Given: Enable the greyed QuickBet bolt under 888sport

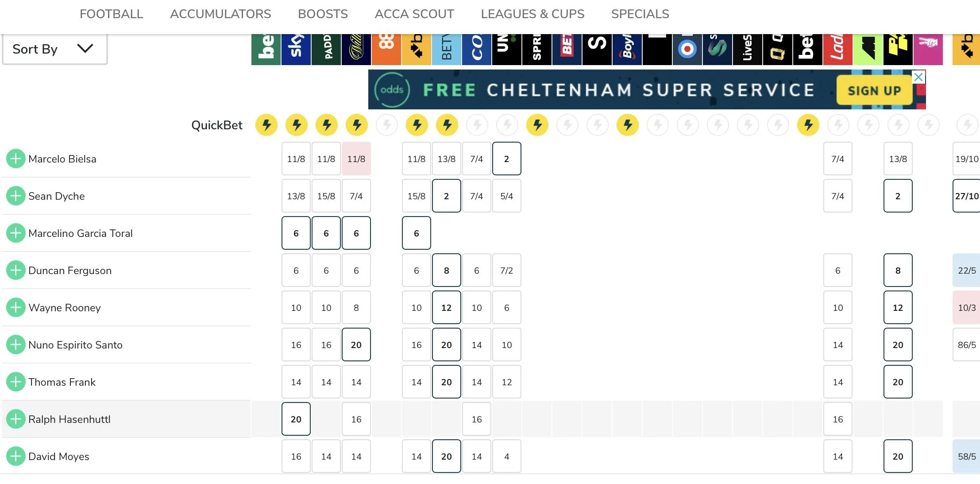Looking at the screenshot, I should 387,125.
